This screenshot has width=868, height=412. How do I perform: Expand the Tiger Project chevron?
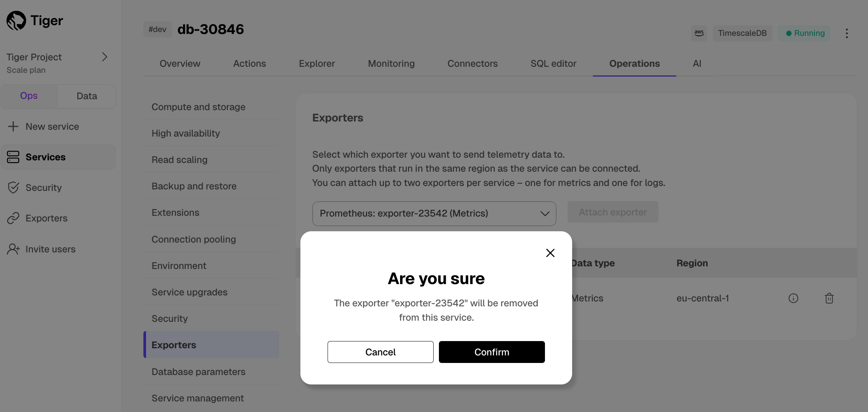click(x=105, y=57)
